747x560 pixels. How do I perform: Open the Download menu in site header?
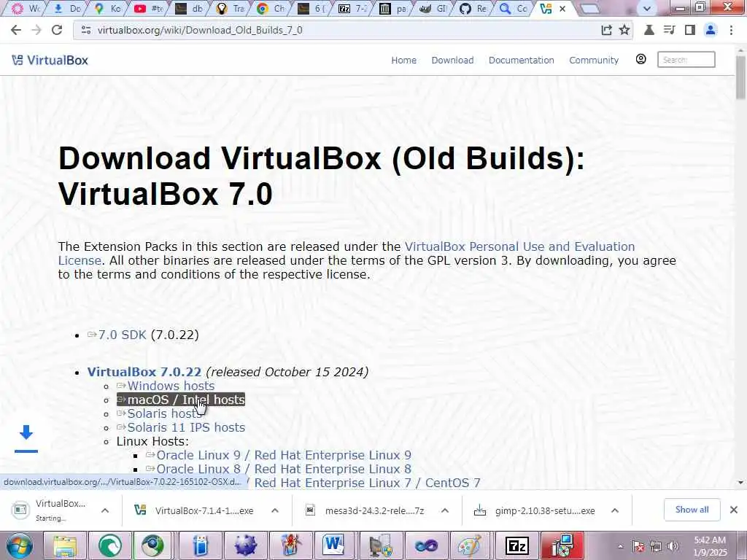pyautogui.click(x=452, y=60)
